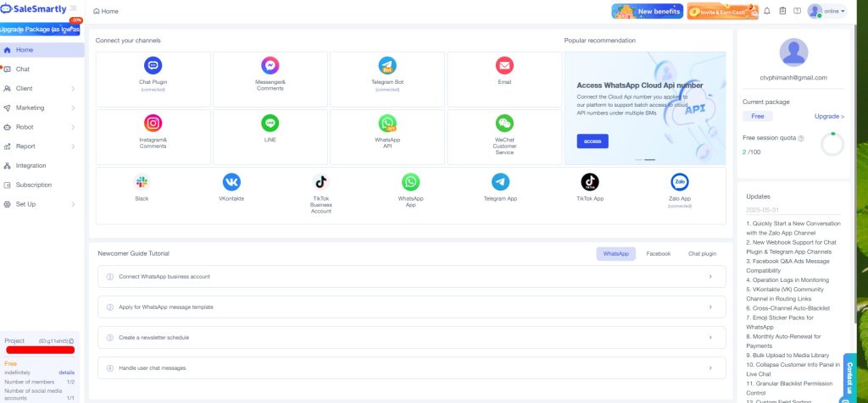Image resolution: width=868 pixels, height=403 pixels.
Task: Select the LINE channel icon
Action: point(270,123)
